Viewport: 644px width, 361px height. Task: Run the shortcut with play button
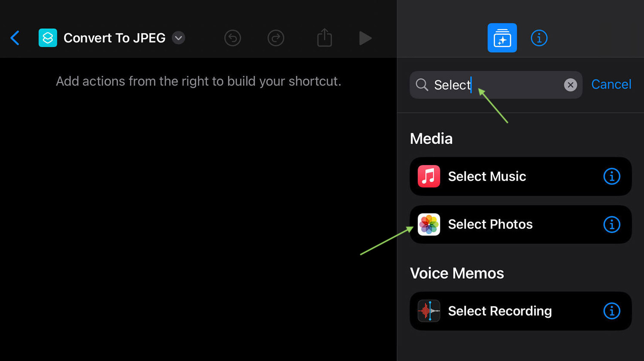365,38
